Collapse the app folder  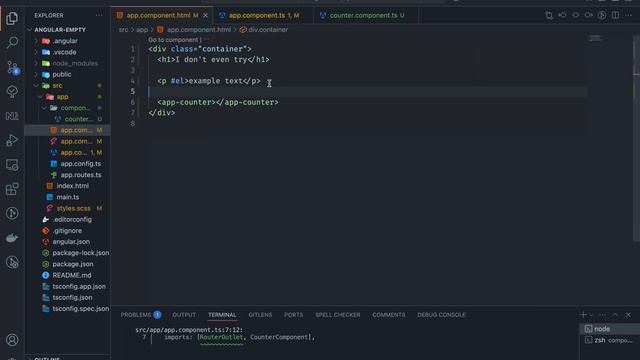pos(67,97)
